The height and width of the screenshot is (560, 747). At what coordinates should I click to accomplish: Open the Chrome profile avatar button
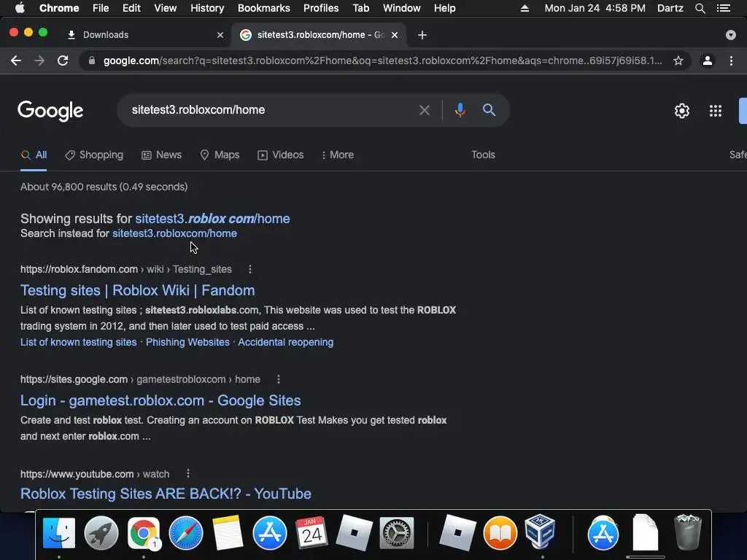tap(708, 61)
